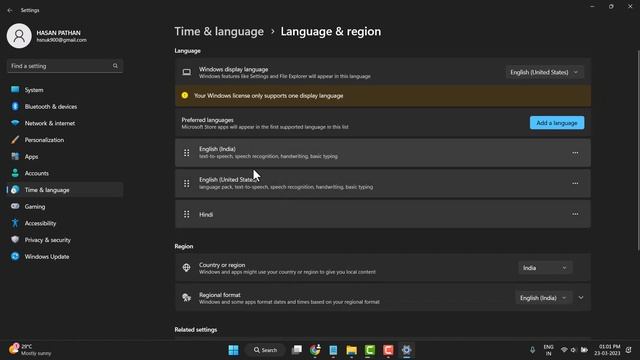The height and width of the screenshot is (360, 640).
Task: Go back using the Settings back arrow
Action: pyautogui.click(x=10, y=10)
